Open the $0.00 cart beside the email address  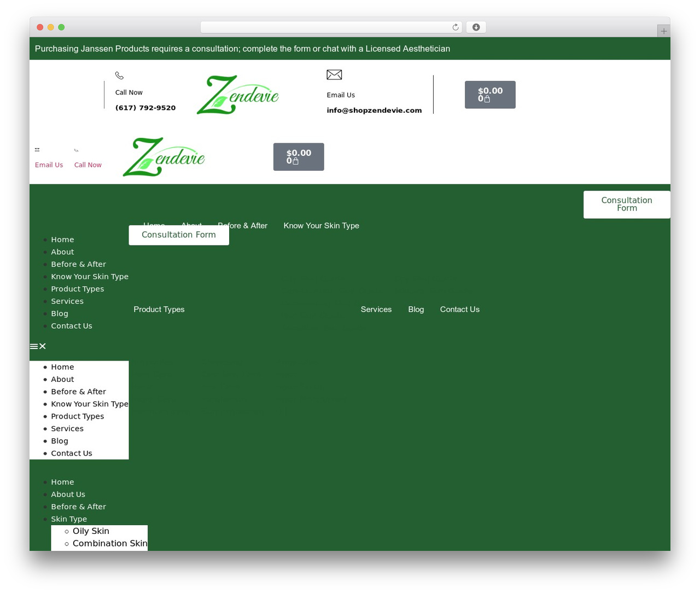pos(490,95)
